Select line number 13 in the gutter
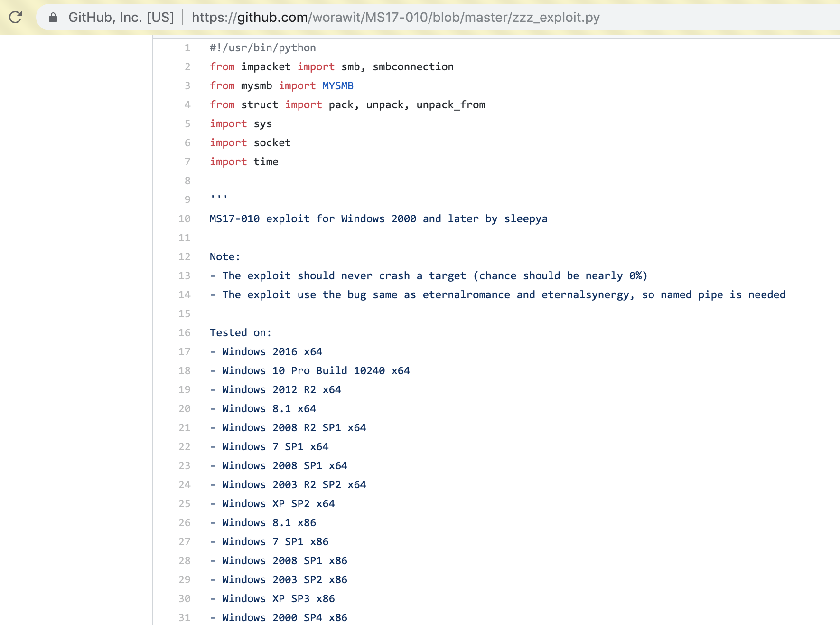This screenshot has height=625, width=840. (185, 276)
